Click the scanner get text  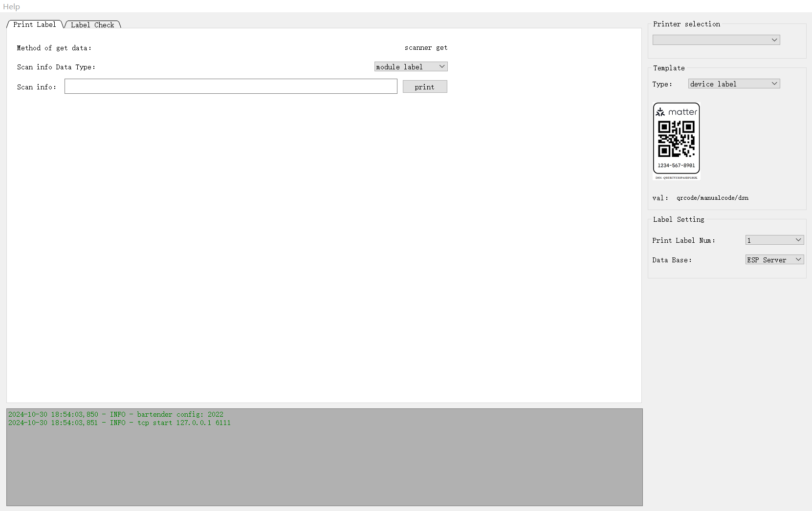pos(426,48)
